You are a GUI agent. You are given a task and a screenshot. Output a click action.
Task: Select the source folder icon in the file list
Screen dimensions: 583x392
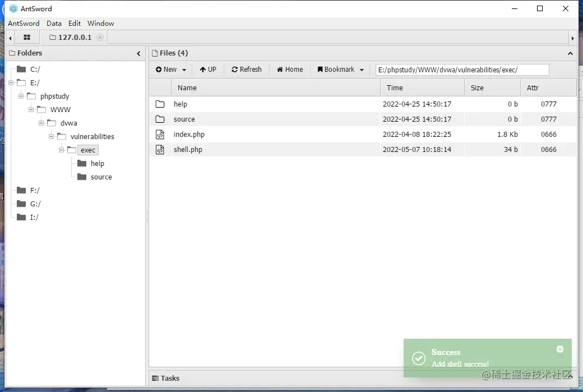pos(160,119)
